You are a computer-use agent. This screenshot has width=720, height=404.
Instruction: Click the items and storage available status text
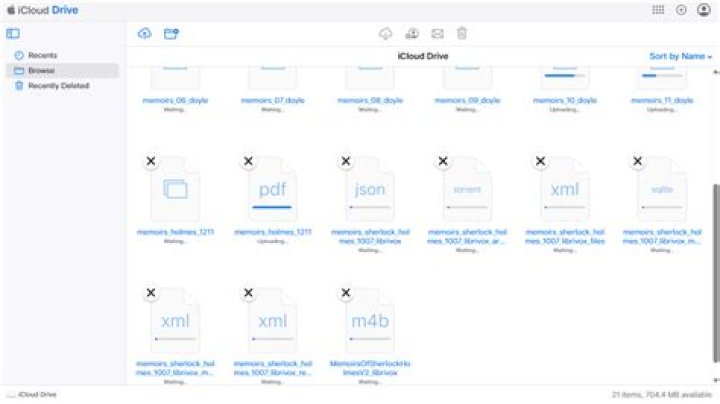coord(662,395)
